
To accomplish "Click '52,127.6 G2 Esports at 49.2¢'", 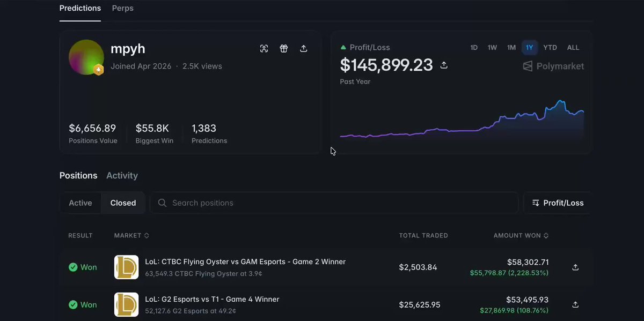I will pos(191,311).
